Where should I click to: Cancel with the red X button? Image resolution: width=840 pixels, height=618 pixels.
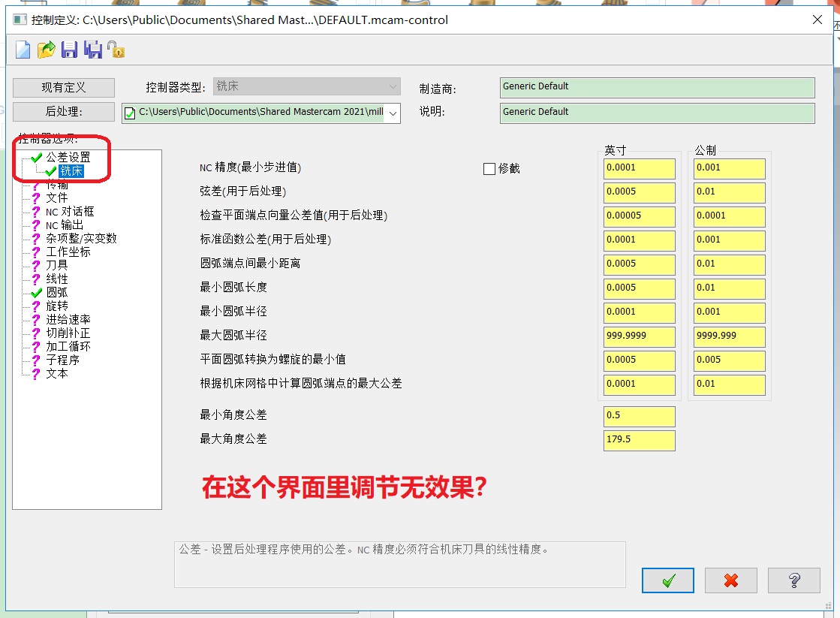pyautogui.click(x=730, y=580)
